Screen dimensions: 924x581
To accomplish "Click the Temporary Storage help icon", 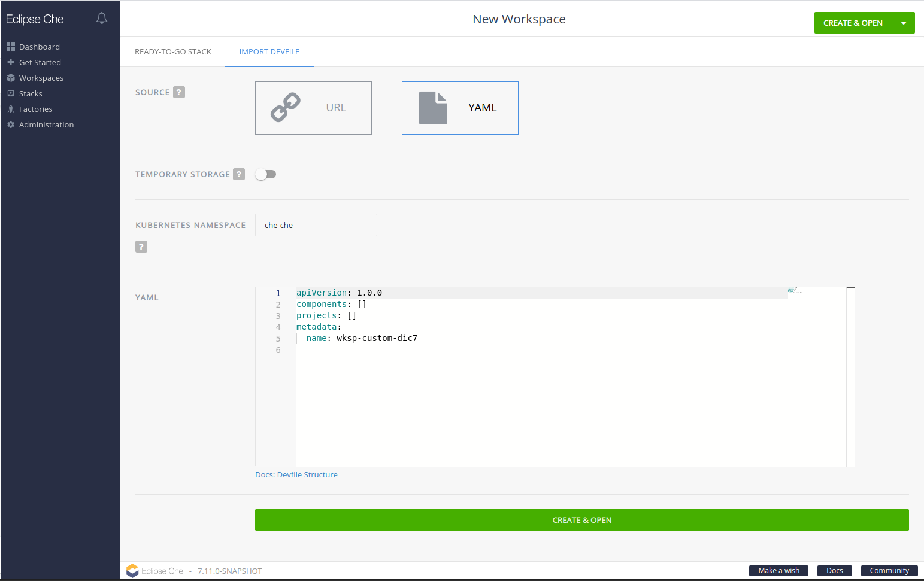I will pos(239,174).
